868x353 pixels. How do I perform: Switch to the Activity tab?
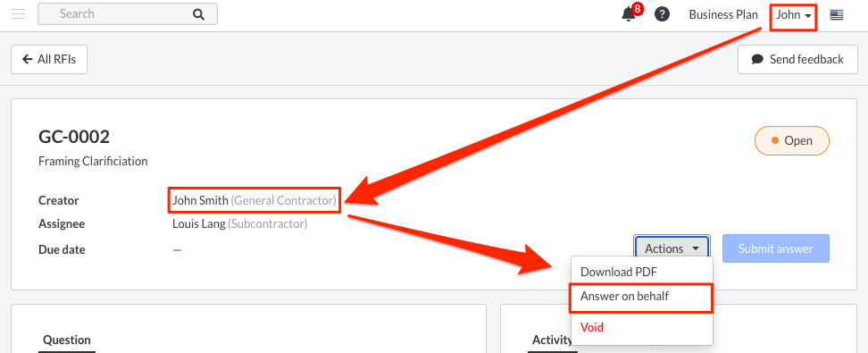(552, 340)
